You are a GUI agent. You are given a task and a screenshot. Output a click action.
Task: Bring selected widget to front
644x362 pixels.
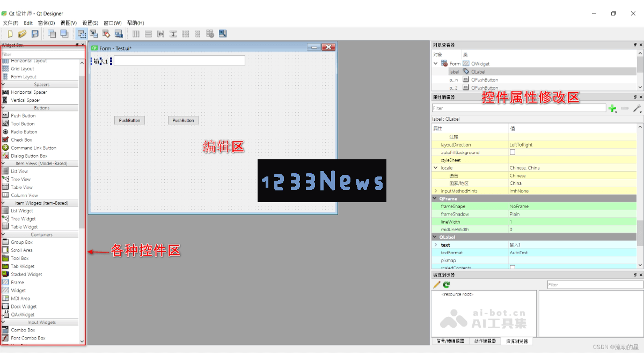64,34
